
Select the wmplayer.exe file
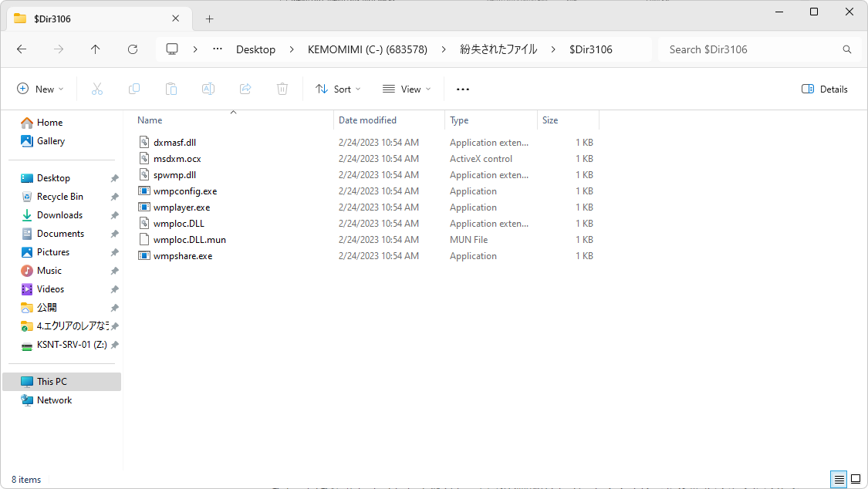coord(181,207)
